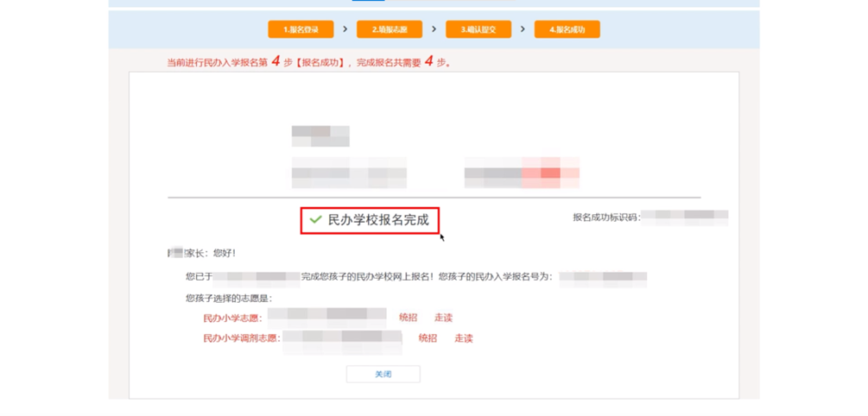This screenshot has width=868, height=416.
Task: Click the 民办学校报名完成 heading text
Action: pyautogui.click(x=378, y=220)
